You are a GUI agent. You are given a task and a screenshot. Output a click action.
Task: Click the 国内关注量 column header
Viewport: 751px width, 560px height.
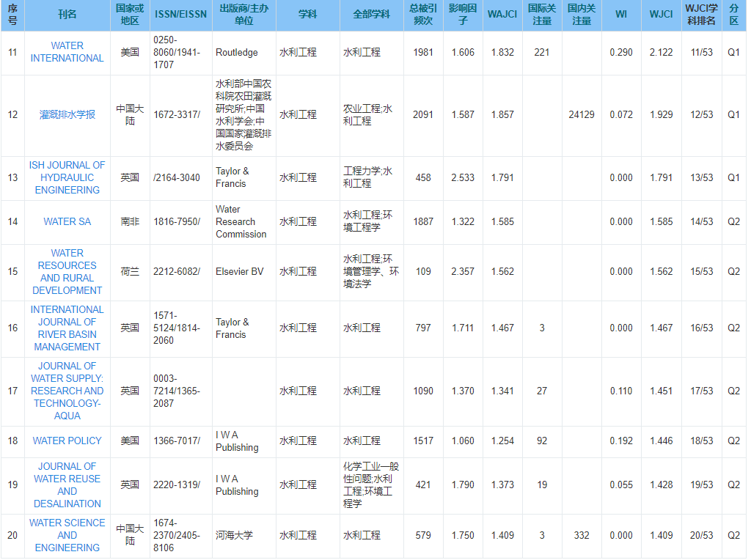[x=582, y=15]
